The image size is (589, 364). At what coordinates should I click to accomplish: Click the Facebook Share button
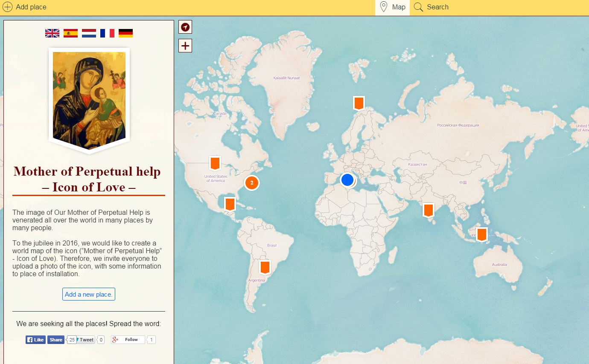coord(56,340)
